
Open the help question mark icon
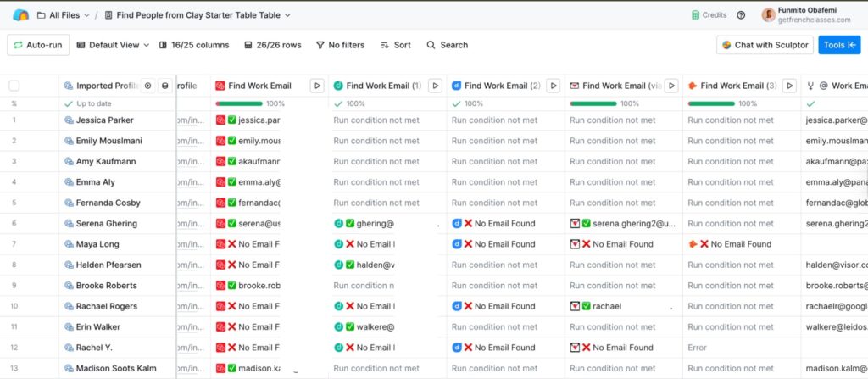(741, 15)
